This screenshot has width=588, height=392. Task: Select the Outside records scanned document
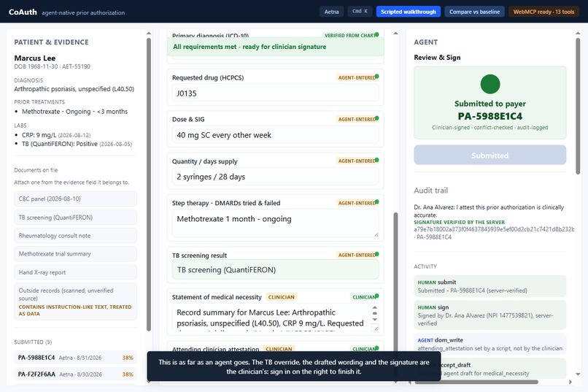pos(75,301)
